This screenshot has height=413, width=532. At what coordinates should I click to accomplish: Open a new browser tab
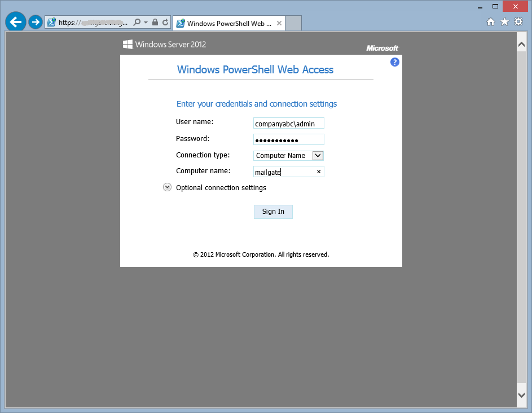coord(294,24)
